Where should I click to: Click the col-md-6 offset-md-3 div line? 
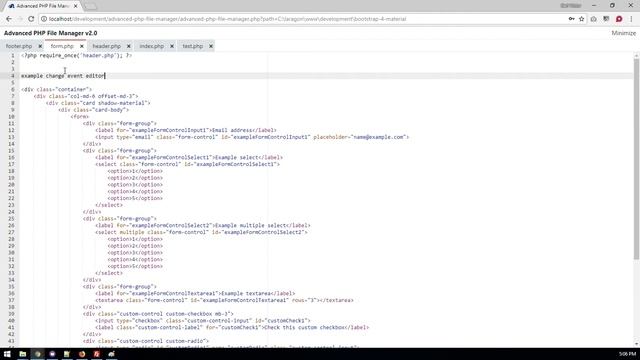tap(86, 96)
